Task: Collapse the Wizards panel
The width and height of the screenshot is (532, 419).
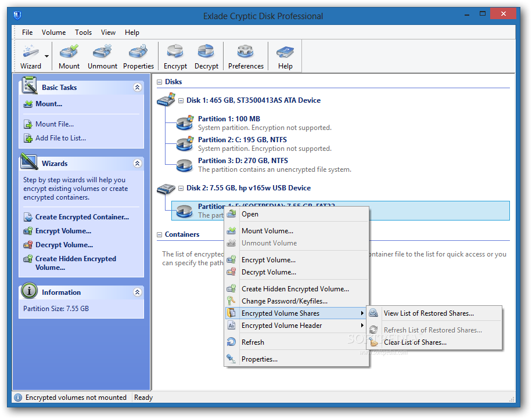Action: 138,163
